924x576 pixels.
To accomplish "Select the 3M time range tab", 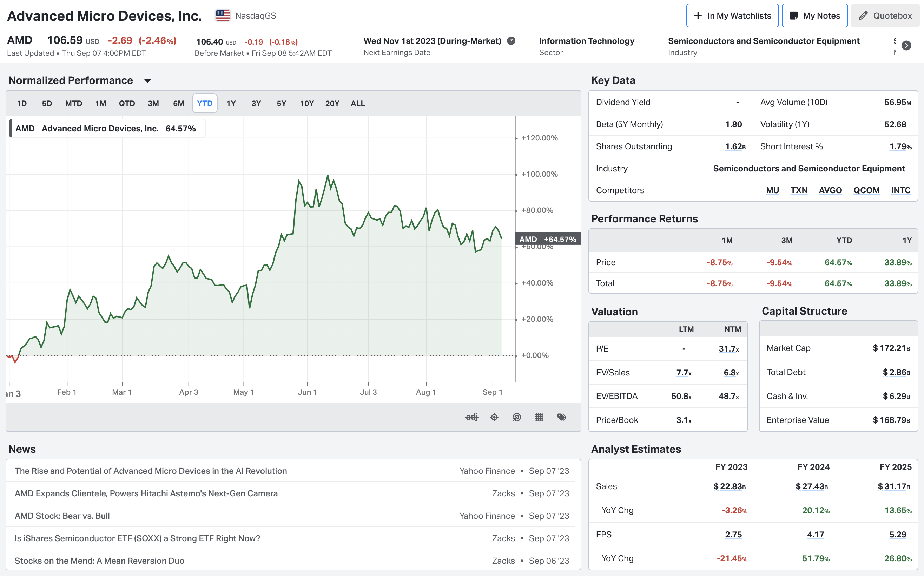I will (153, 103).
